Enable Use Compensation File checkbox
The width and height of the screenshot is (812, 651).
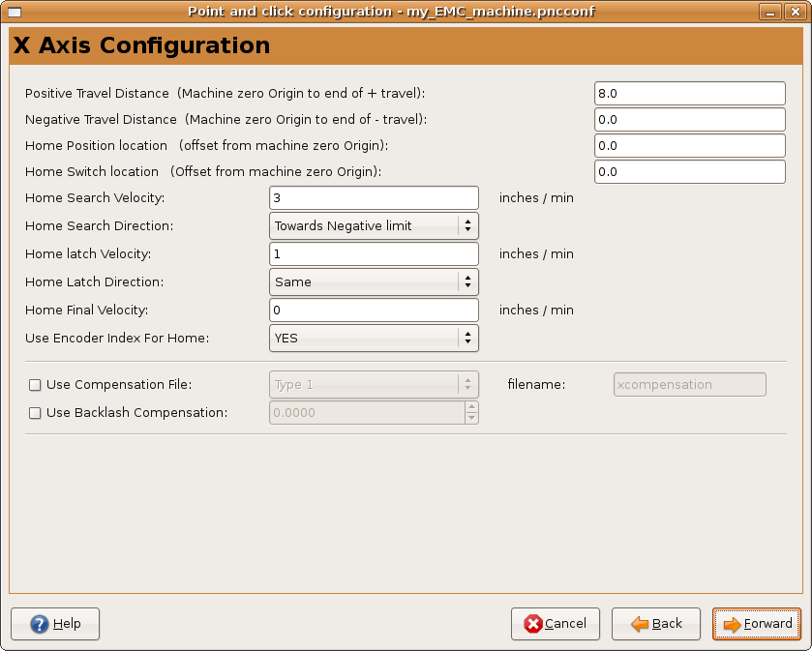(35, 385)
